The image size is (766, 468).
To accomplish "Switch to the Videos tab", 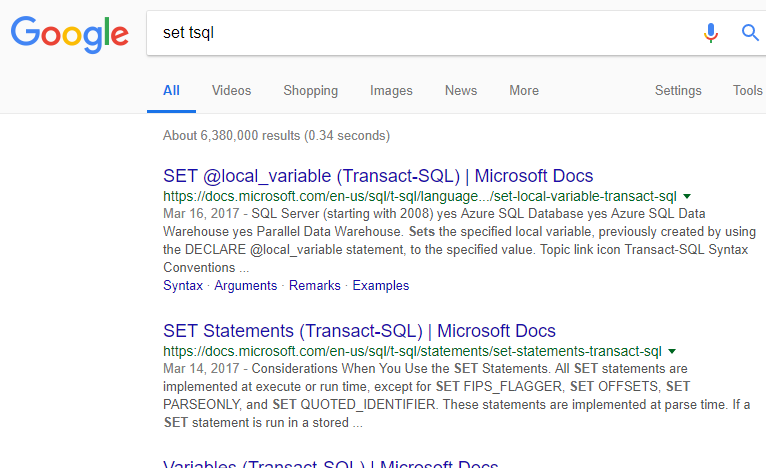I will [231, 90].
